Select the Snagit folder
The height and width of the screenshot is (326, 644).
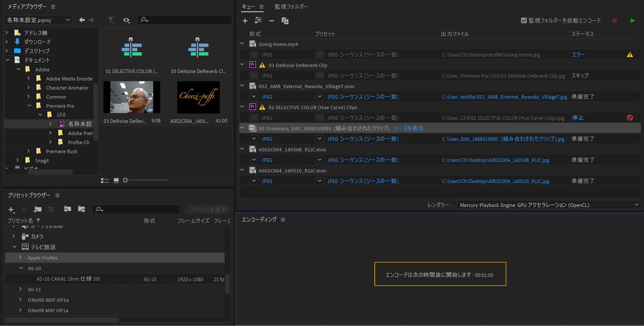click(x=42, y=160)
